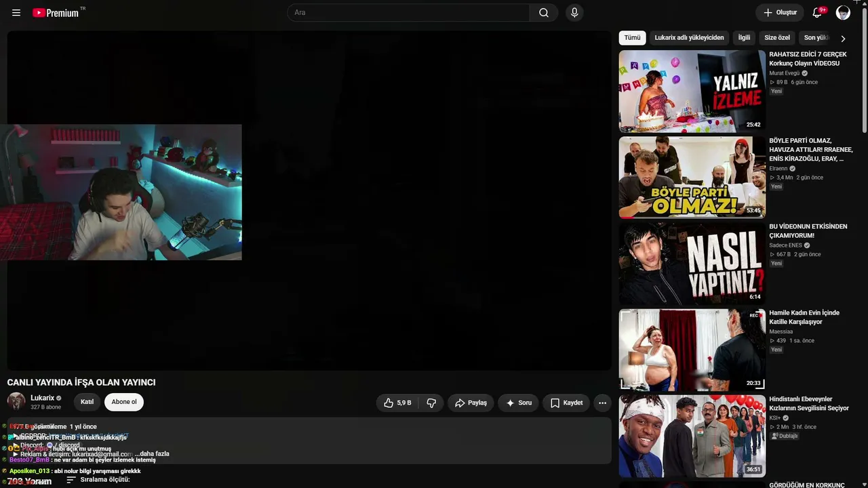Click the Oluştur create button
This screenshot has width=868, height=488.
(780, 13)
